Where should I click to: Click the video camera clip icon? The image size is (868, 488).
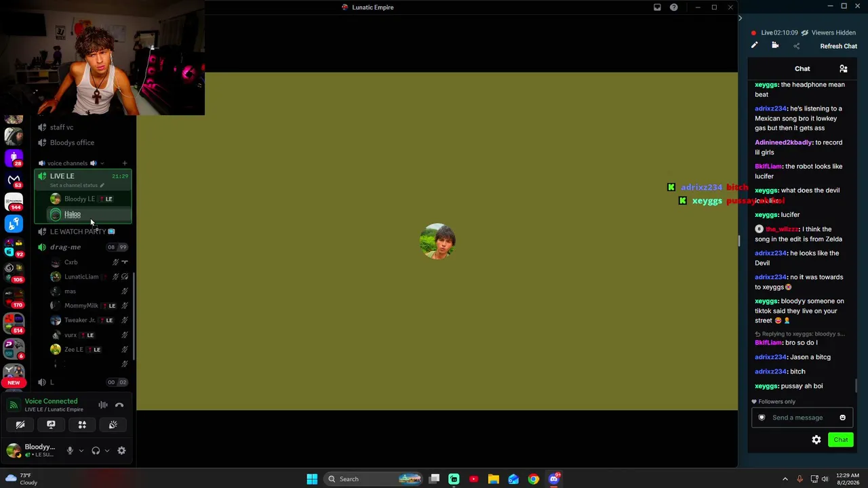[775, 45]
